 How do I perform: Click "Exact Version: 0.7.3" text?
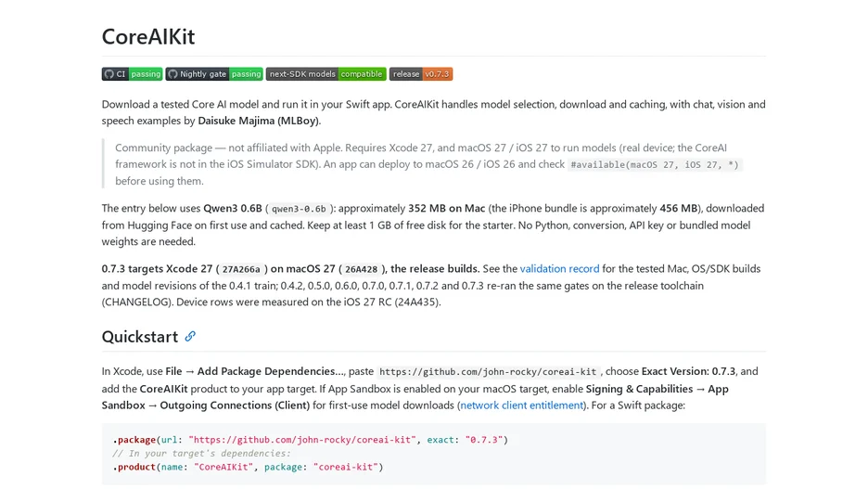(x=688, y=371)
